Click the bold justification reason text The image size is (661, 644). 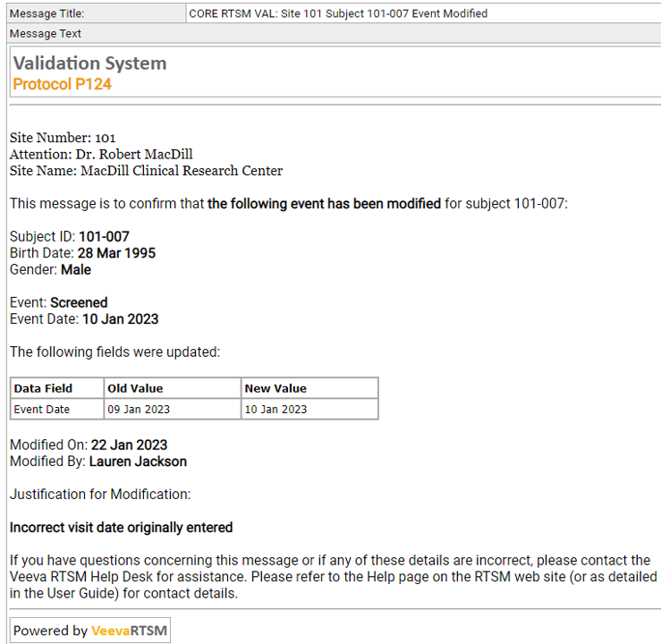(121, 528)
